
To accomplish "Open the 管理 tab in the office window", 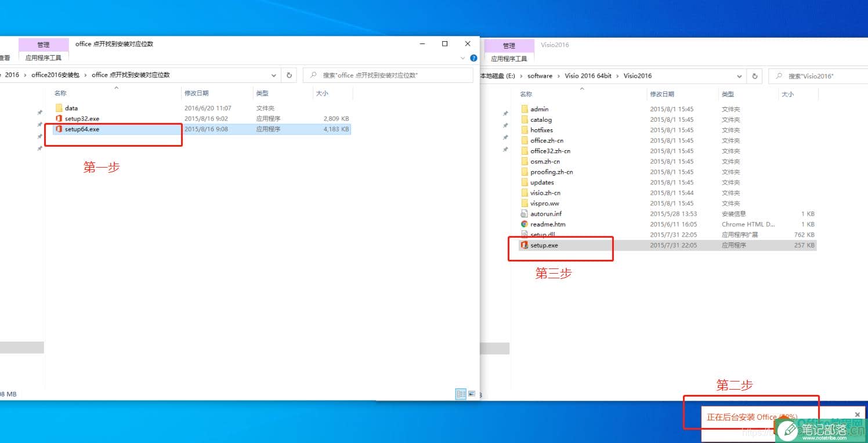I will (x=44, y=45).
